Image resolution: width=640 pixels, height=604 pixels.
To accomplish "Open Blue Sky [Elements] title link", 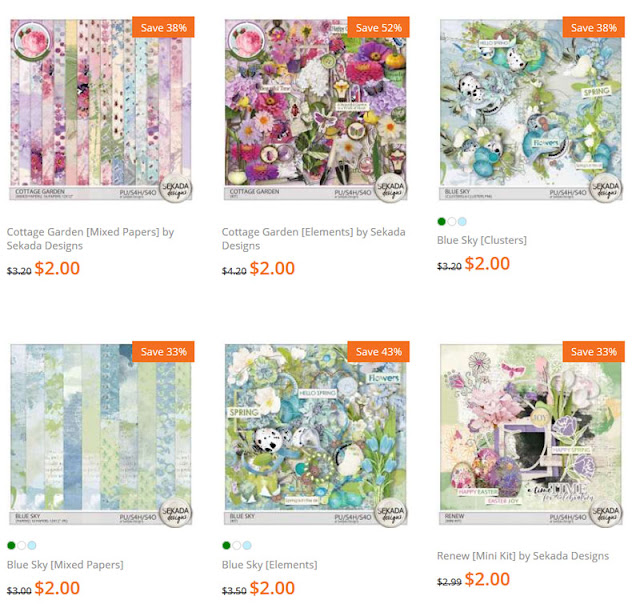I will pos(269,565).
